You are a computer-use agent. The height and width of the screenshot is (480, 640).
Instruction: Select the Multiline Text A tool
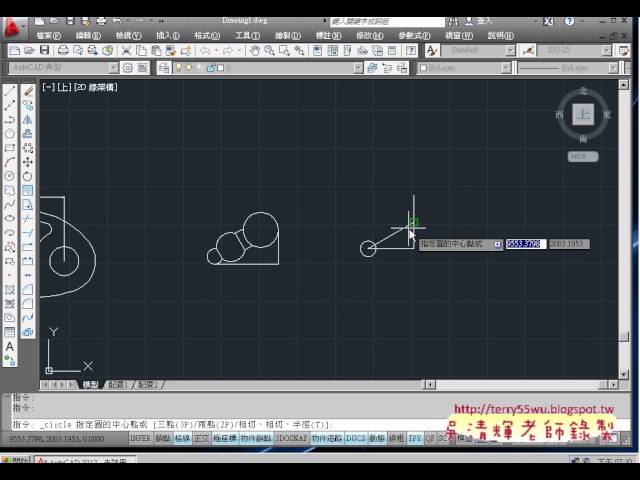[x=9, y=347]
